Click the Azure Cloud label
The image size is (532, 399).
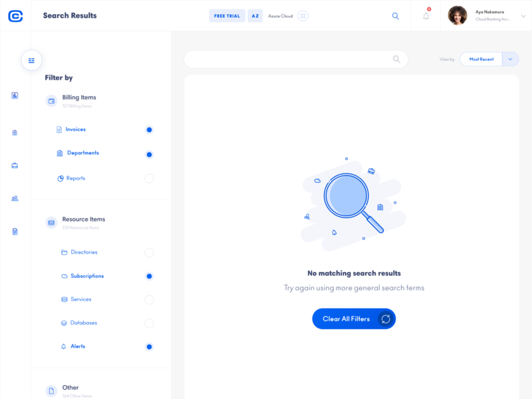tap(280, 16)
